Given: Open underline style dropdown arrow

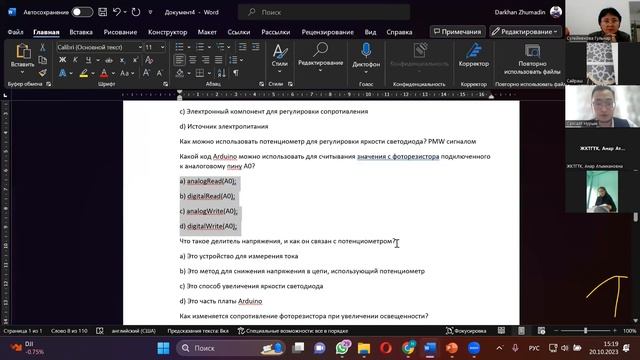Looking at the screenshot, I should [x=98, y=60].
